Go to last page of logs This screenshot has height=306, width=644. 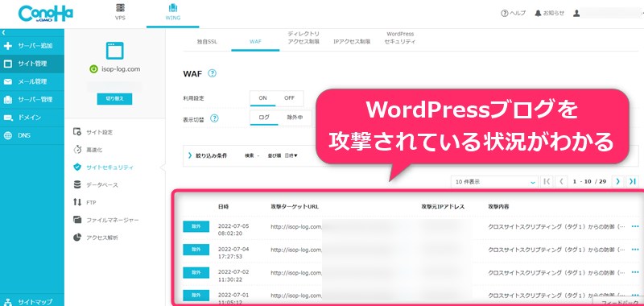[x=633, y=181]
